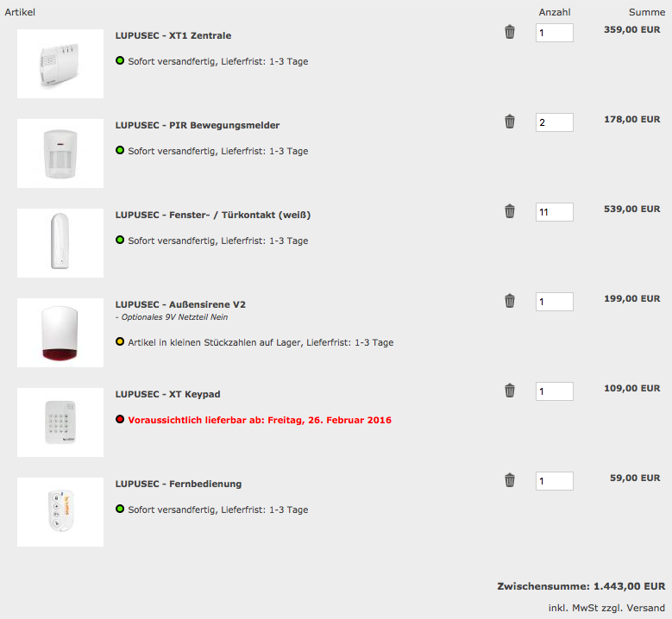
Task: Open the XT Keypad product thumbnail
Action: pyautogui.click(x=60, y=422)
